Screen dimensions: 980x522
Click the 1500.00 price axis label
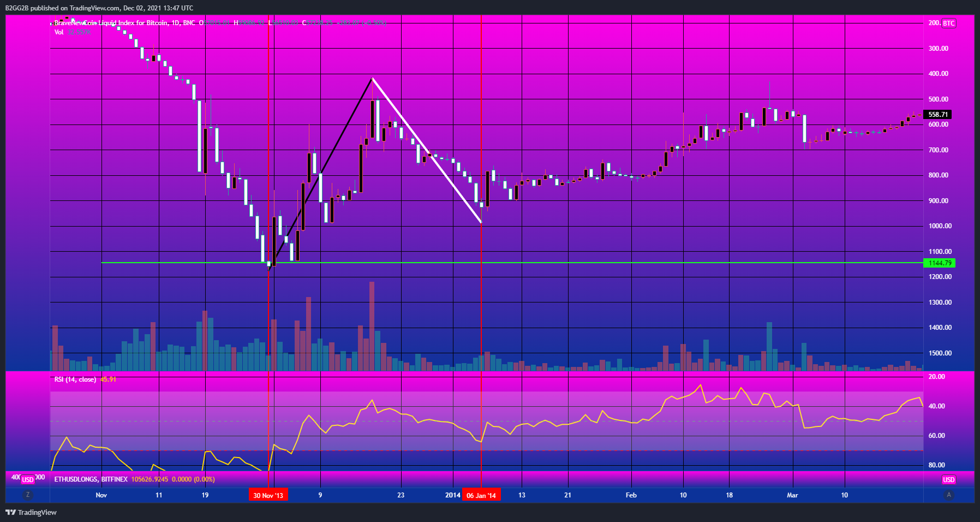940,353
